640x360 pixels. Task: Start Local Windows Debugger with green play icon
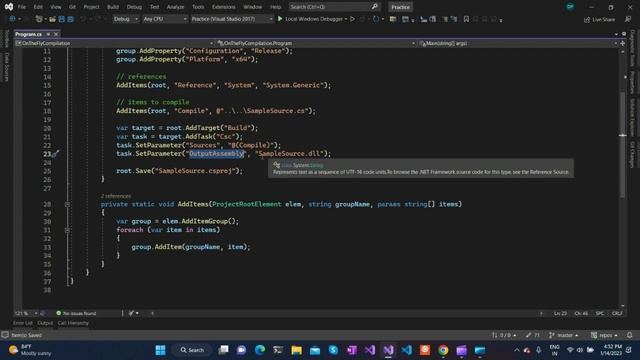(312, 19)
